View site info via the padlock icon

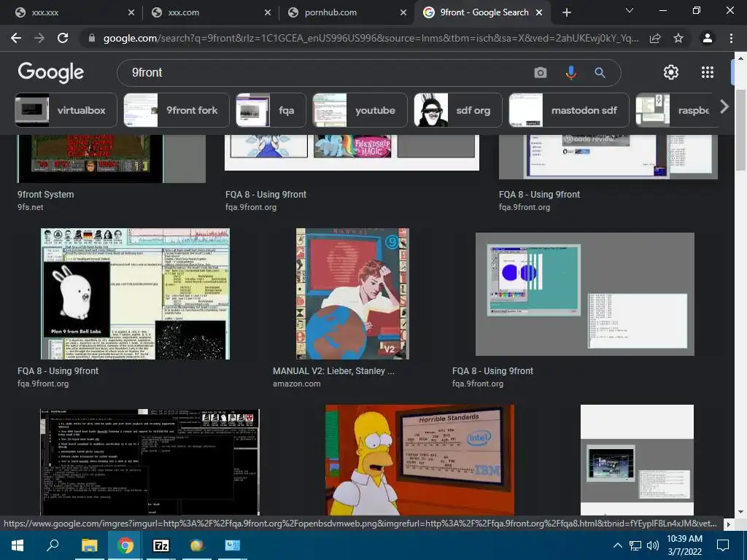click(92, 38)
